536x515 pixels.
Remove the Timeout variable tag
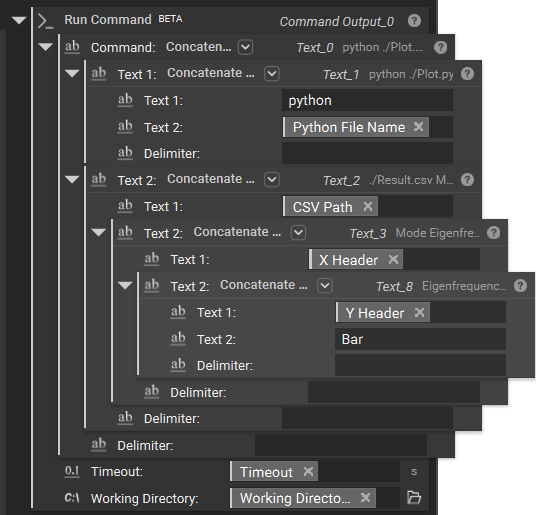click(308, 471)
